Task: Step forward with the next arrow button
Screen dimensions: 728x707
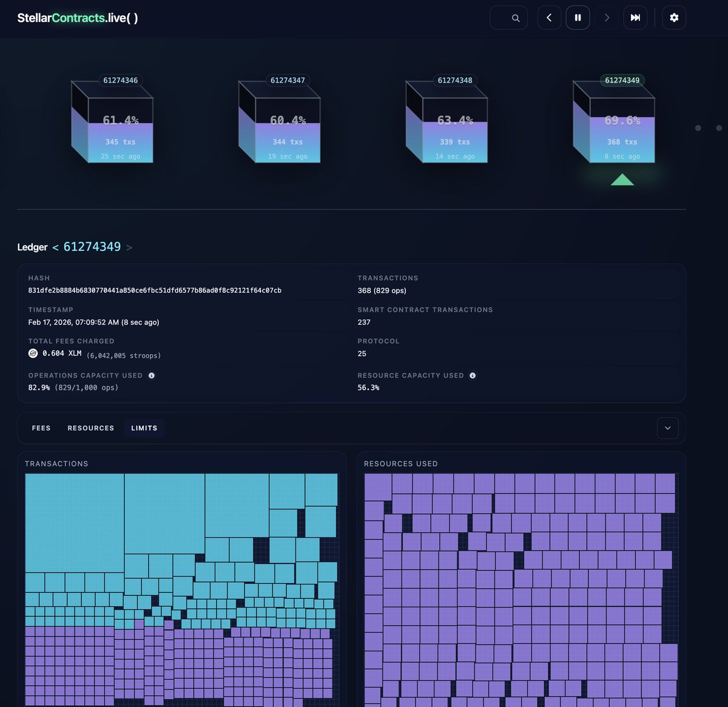Action: (607, 18)
